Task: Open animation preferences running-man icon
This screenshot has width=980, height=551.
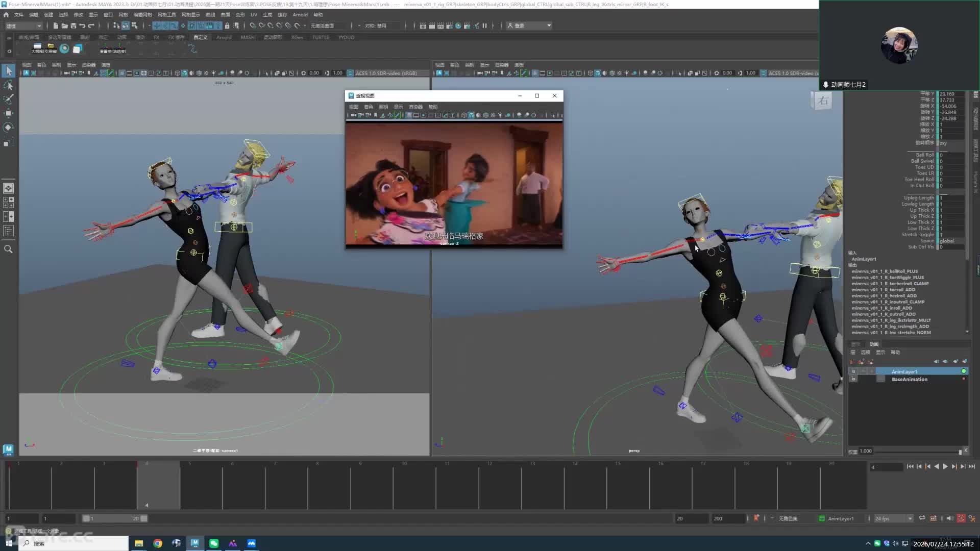Action: 972,518
